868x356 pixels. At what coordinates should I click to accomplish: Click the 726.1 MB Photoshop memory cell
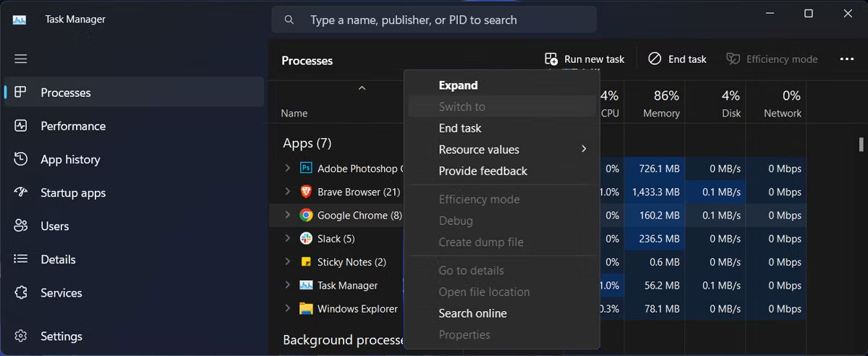tap(655, 169)
